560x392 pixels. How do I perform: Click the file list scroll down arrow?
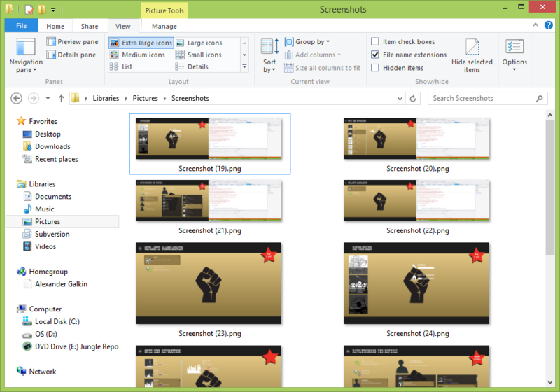point(550,382)
